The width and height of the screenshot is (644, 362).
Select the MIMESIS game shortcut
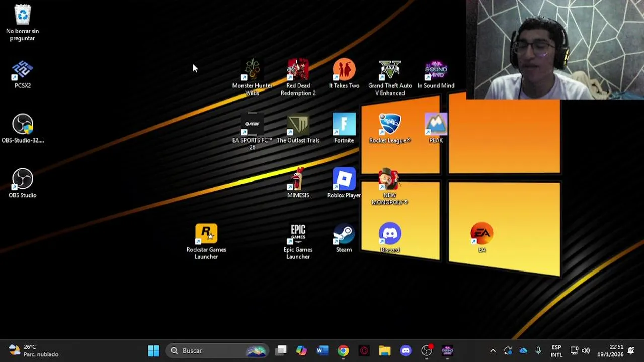298,184
